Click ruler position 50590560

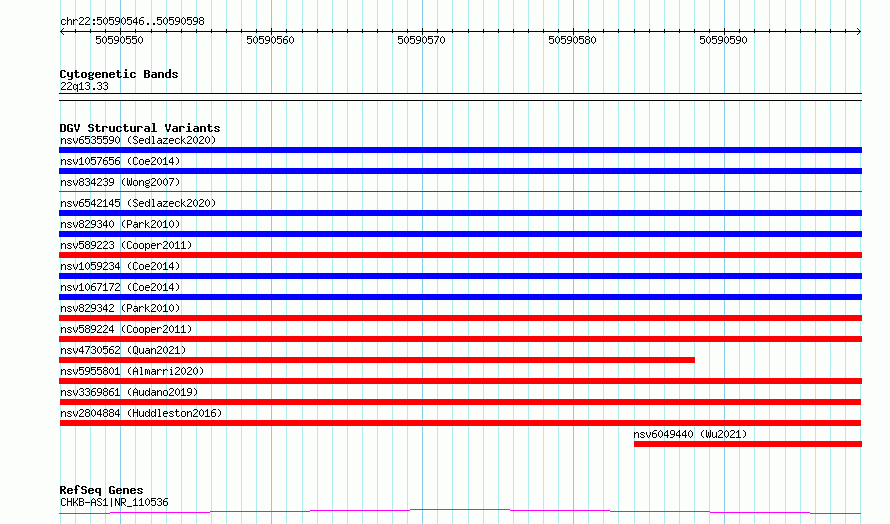point(271,40)
